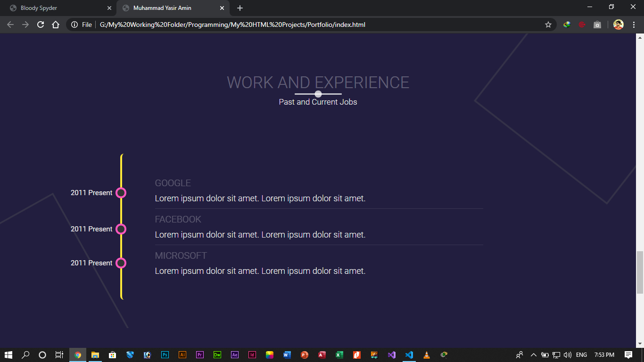Image resolution: width=644 pixels, height=362 pixels.
Task: Select the Muhammad Yasir Amin tab
Action: (173, 8)
